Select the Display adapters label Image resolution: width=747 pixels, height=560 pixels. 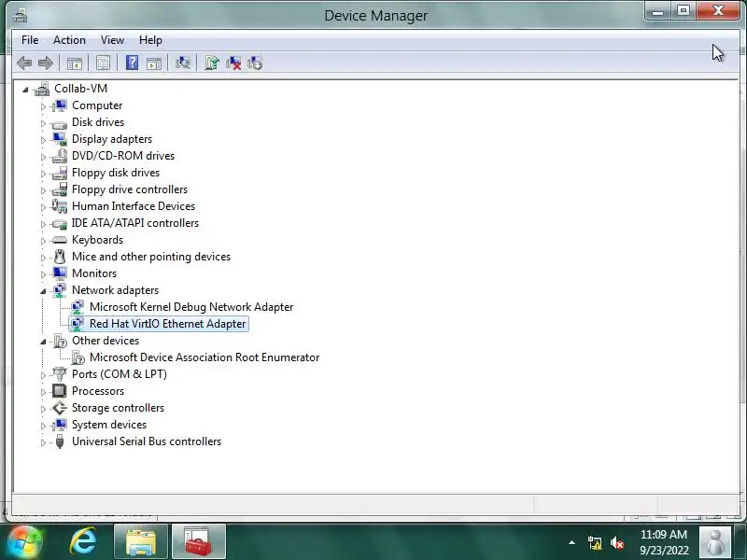[112, 139]
